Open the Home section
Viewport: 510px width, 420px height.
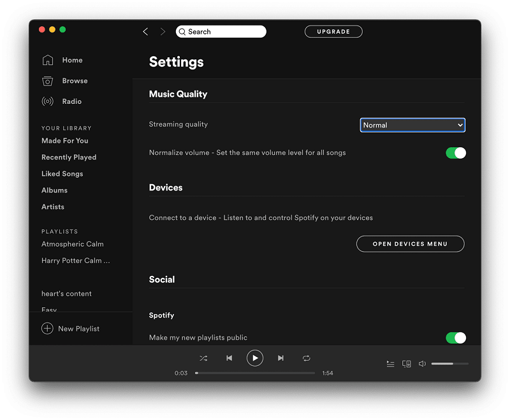pos(72,60)
